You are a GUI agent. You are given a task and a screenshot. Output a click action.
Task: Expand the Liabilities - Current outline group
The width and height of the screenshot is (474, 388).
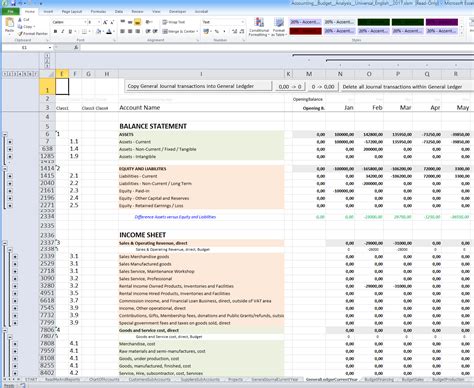10,176
